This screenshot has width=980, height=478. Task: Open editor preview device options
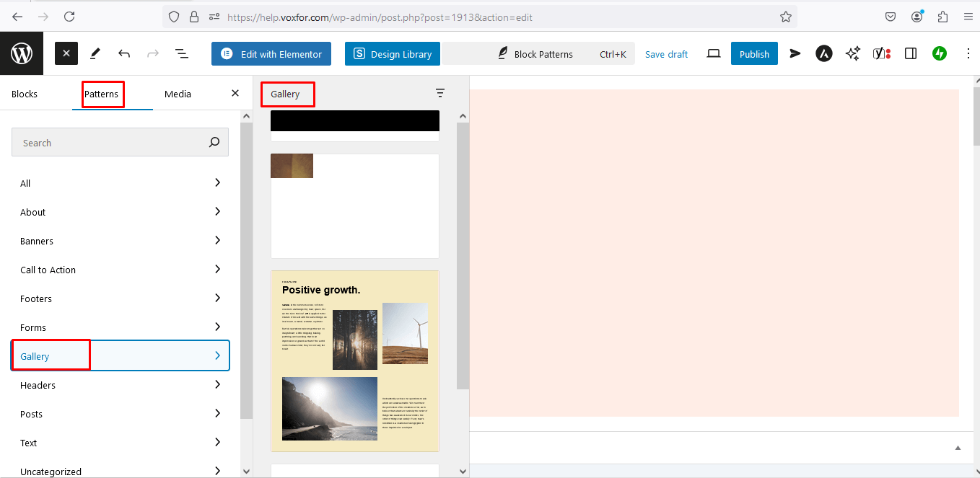point(714,53)
